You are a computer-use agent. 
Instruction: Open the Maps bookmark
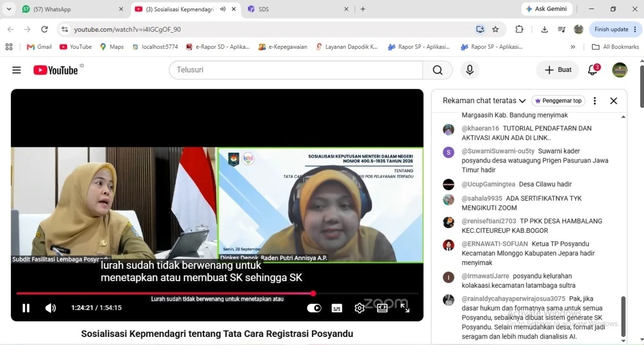point(112,47)
